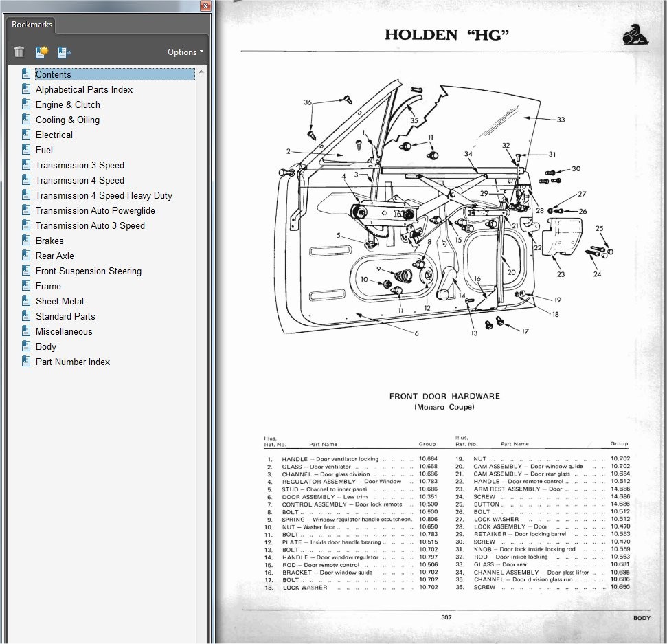The height and width of the screenshot is (644, 667).
Task: Click the Monaro Coupe subtitle
Action: click(444, 408)
